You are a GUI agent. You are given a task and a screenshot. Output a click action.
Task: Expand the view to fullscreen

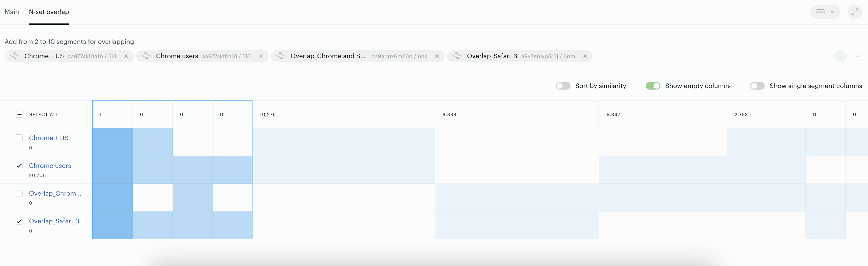[x=855, y=12]
